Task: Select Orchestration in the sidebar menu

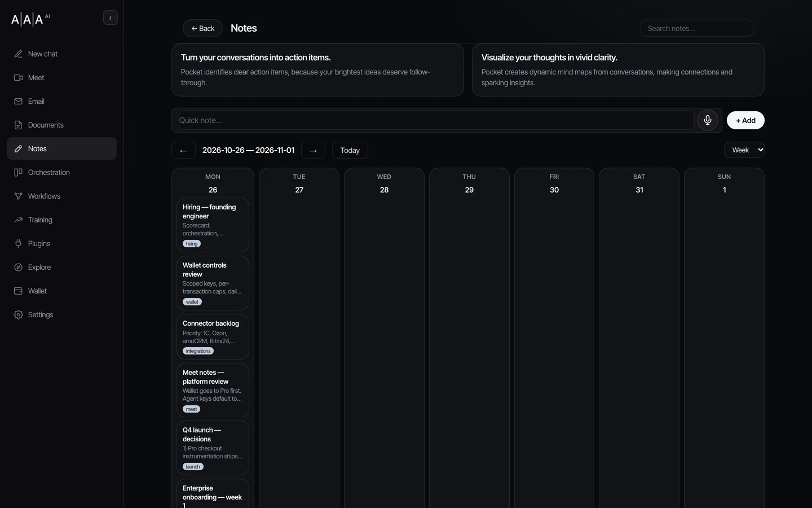Action: (49, 173)
